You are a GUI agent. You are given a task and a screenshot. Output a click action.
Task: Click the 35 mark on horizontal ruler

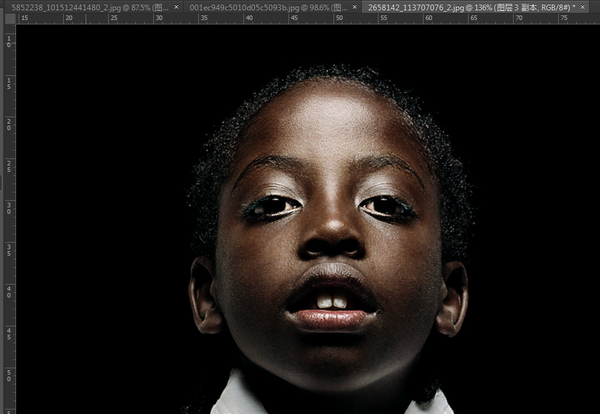pos(204,18)
